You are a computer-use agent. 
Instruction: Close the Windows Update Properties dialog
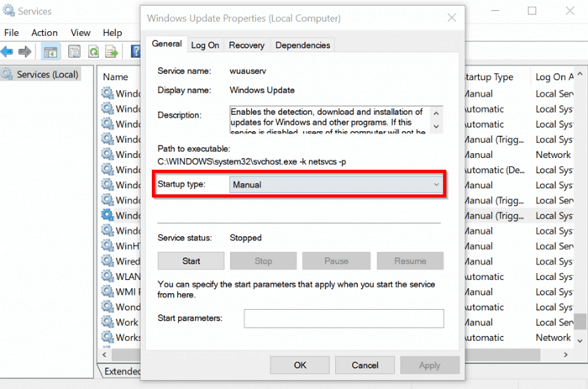point(452,18)
